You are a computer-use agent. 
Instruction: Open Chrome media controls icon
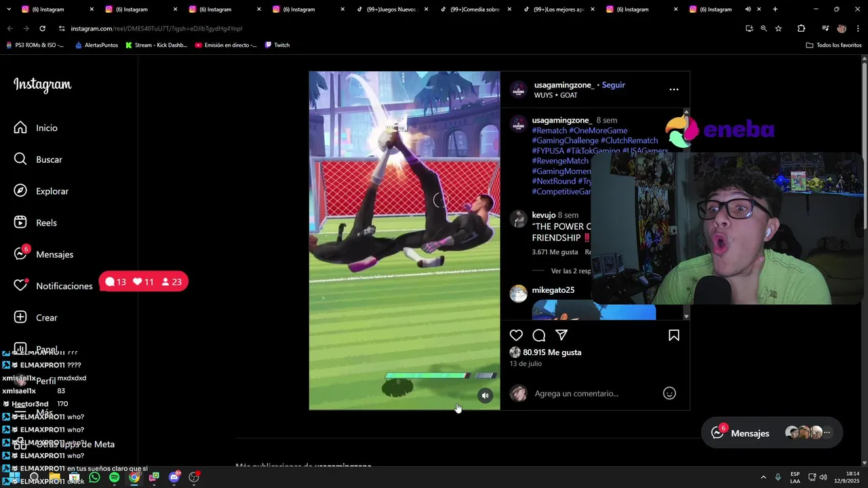tap(825, 28)
